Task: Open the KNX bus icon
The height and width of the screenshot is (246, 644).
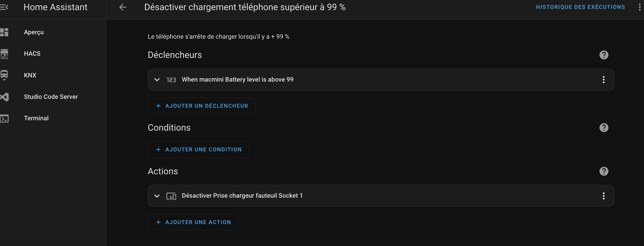Action: [x=4, y=75]
